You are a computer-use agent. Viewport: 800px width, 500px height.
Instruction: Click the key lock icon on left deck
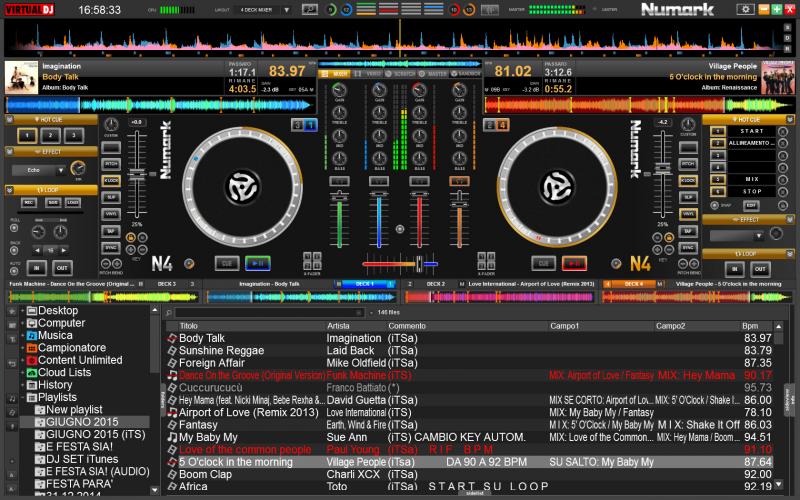(x=131, y=237)
